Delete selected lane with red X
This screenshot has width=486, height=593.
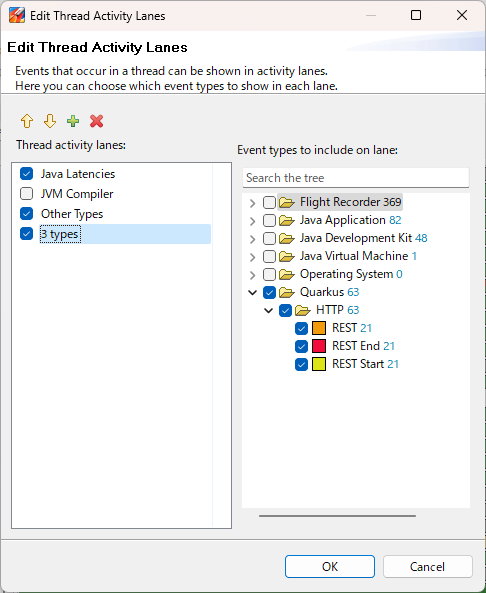point(96,121)
